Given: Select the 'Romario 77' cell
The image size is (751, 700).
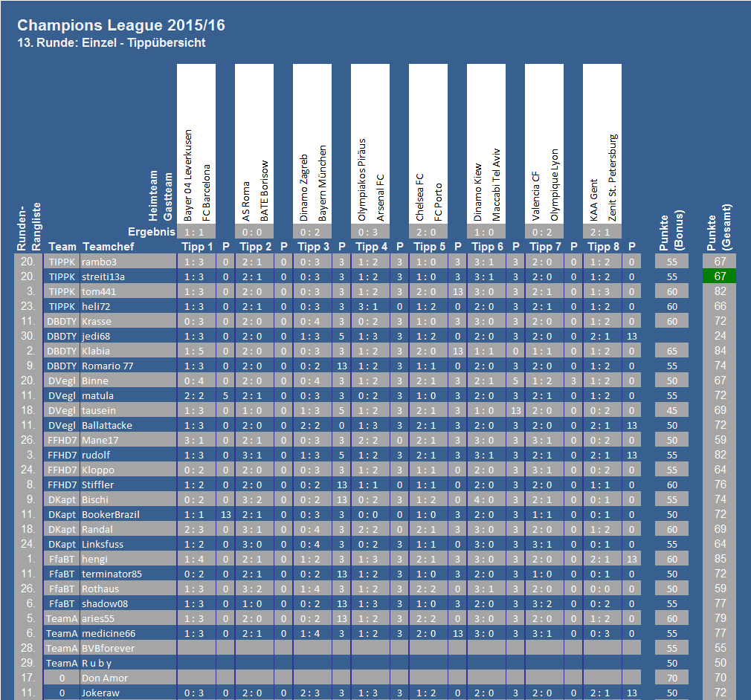Looking at the screenshot, I should [x=129, y=366].
